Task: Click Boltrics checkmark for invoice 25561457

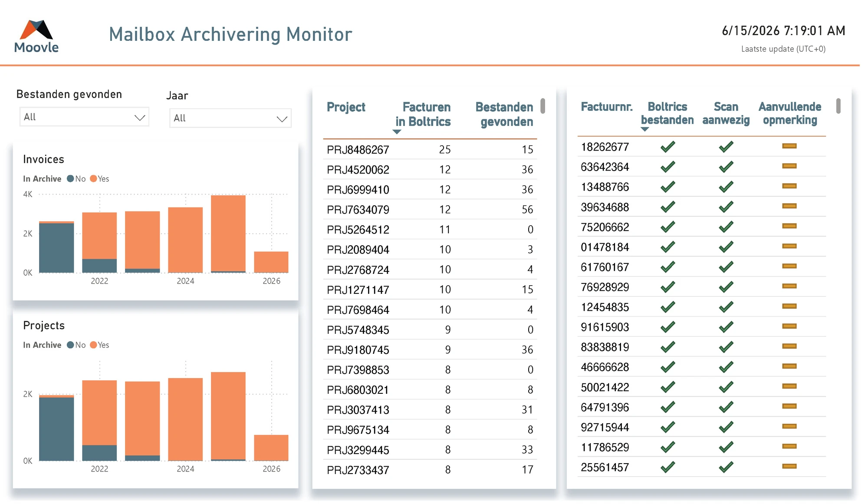Action: pyautogui.click(x=667, y=467)
